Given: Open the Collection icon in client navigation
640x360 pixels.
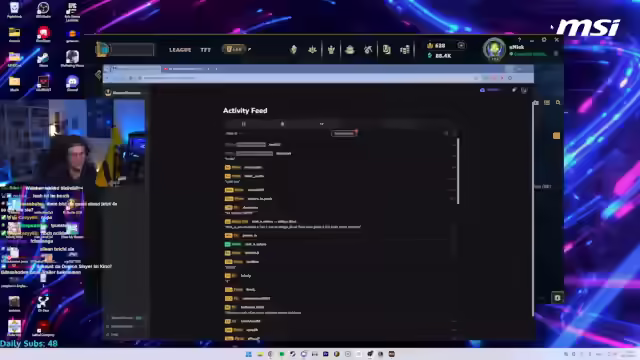Looking at the screenshot, I should [x=387, y=50].
